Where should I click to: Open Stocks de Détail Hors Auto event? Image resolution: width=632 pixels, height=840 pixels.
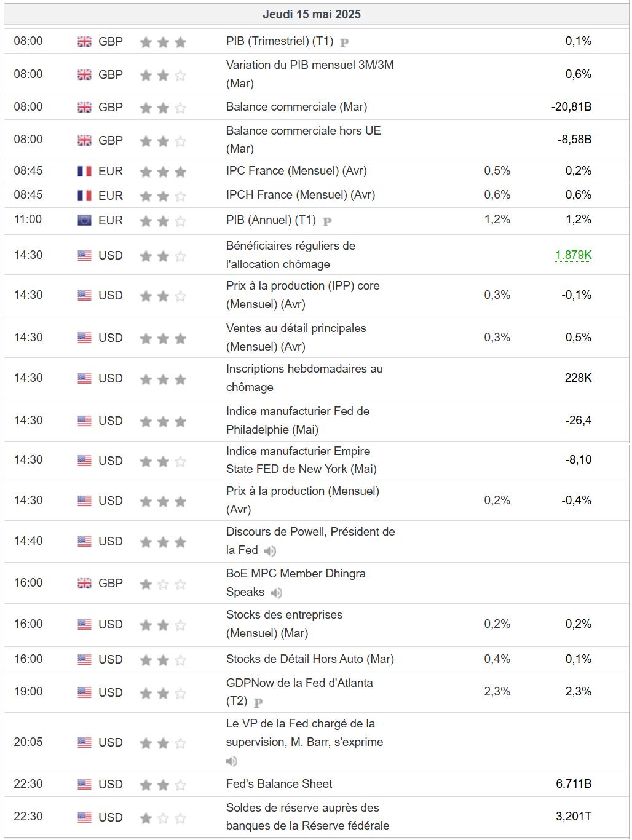coord(310,659)
